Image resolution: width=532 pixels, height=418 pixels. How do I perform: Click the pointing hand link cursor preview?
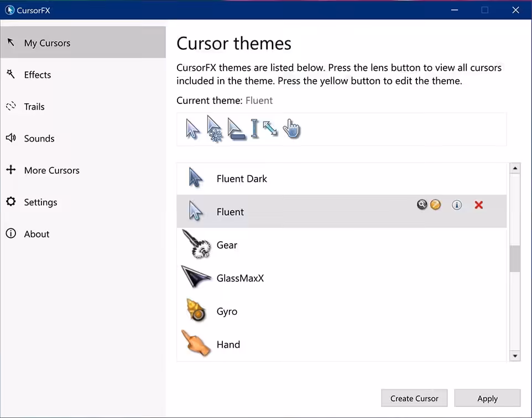pyautogui.click(x=291, y=129)
